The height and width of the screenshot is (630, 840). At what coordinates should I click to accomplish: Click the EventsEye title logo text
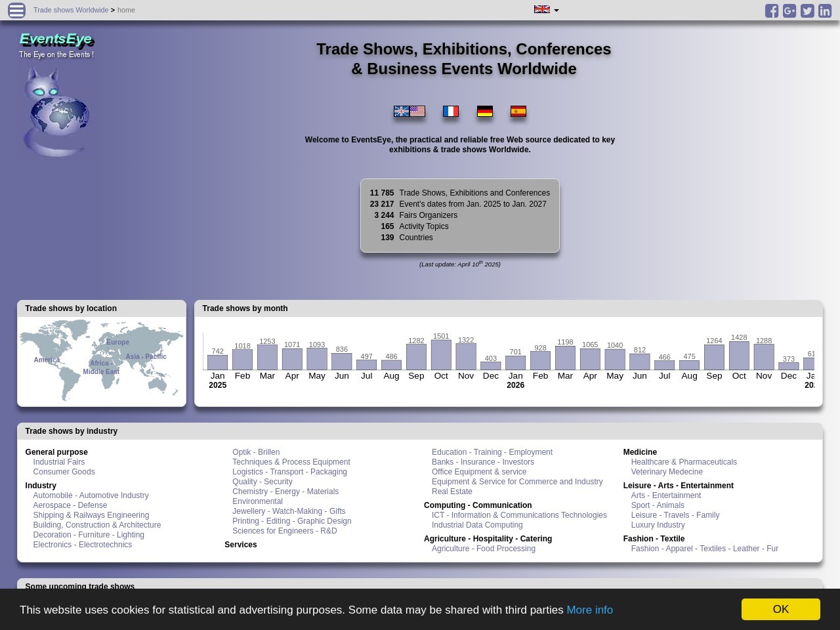(x=56, y=39)
